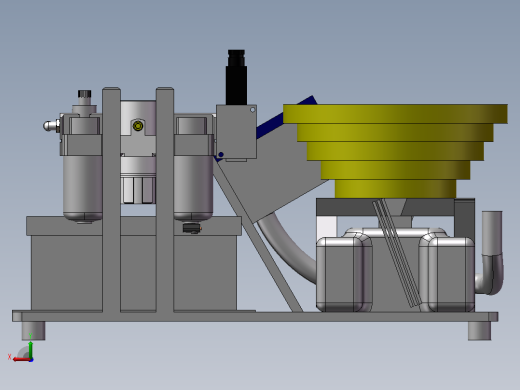Select the long horizontal base plate

click(x=255, y=317)
